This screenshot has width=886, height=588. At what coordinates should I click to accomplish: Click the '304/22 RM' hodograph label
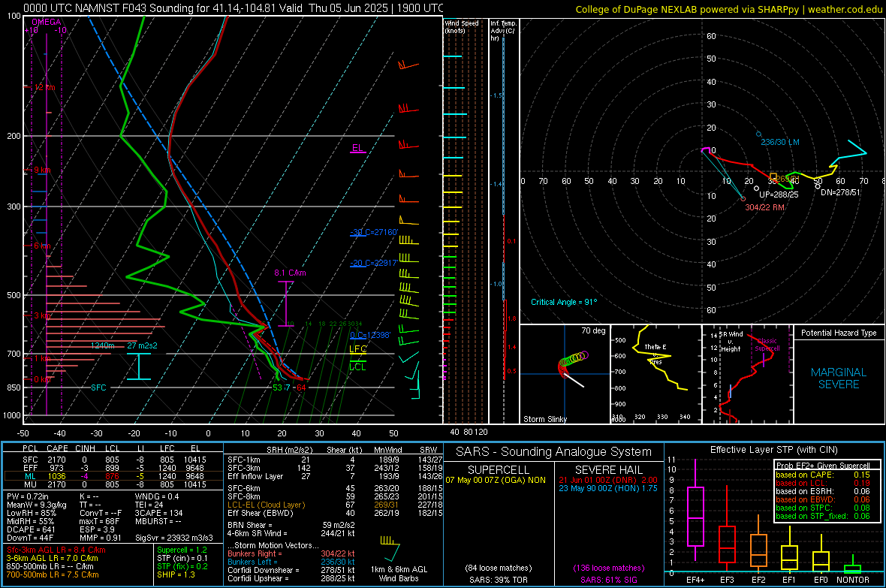pos(764,207)
